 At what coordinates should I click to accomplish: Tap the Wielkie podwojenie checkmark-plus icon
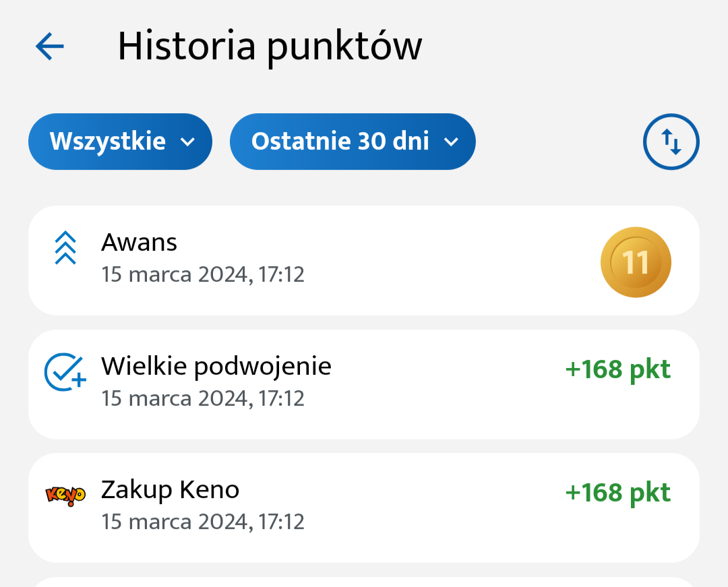(65, 372)
